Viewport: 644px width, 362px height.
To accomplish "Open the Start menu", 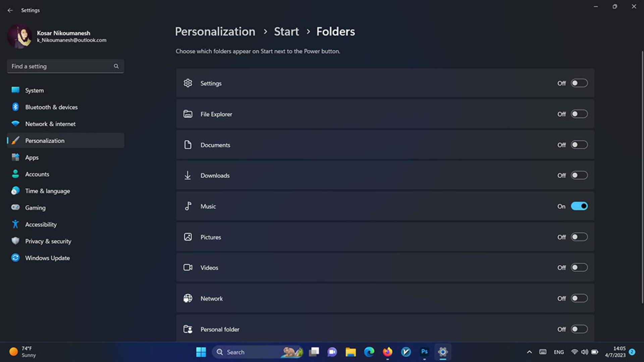I will pyautogui.click(x=201, y=352).
